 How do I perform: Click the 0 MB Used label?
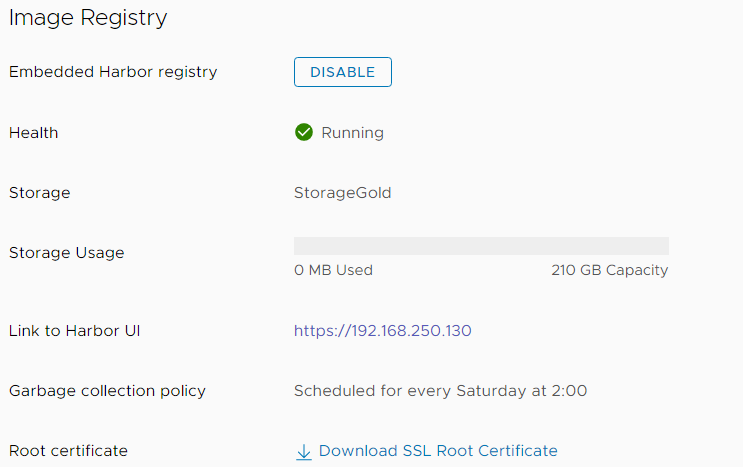pos(333,270)
